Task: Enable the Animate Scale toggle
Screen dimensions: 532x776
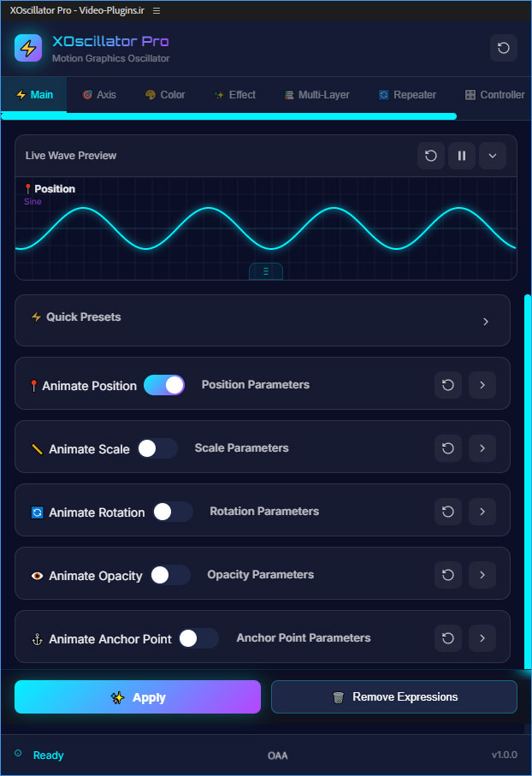Action: click(x=157, y=448)
